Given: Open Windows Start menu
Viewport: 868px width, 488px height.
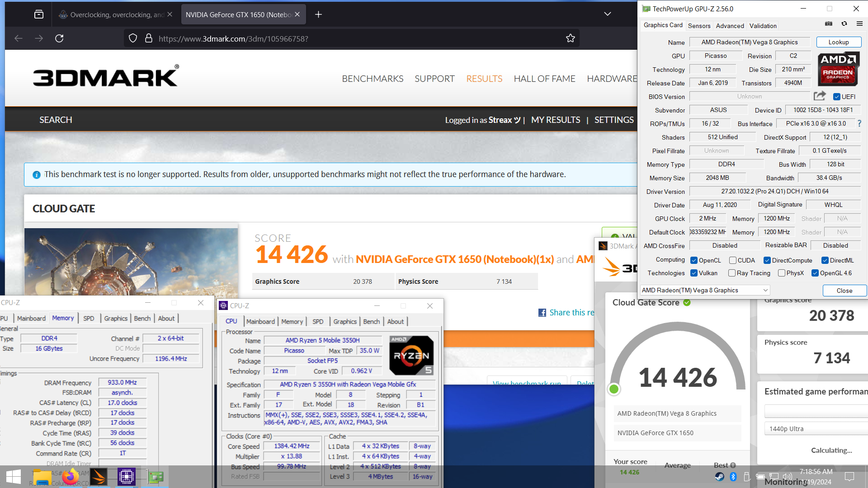Looking at the screenshot, I should tap(14, 477).
